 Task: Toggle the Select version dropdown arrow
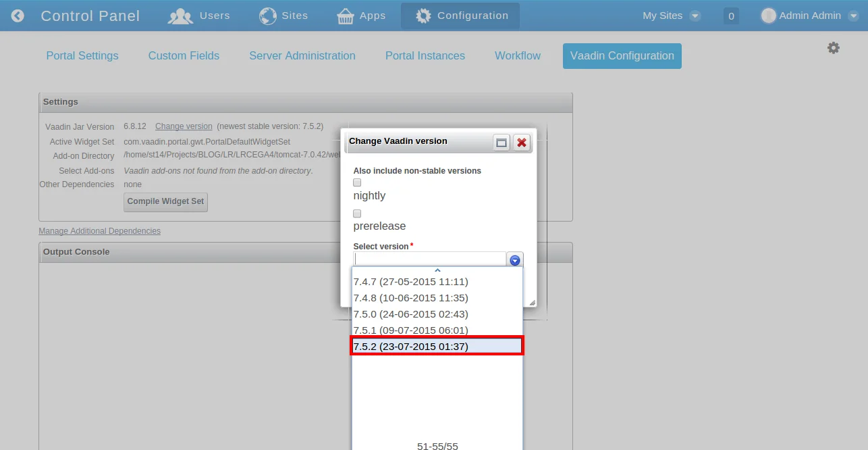click(x=515, y=260)
